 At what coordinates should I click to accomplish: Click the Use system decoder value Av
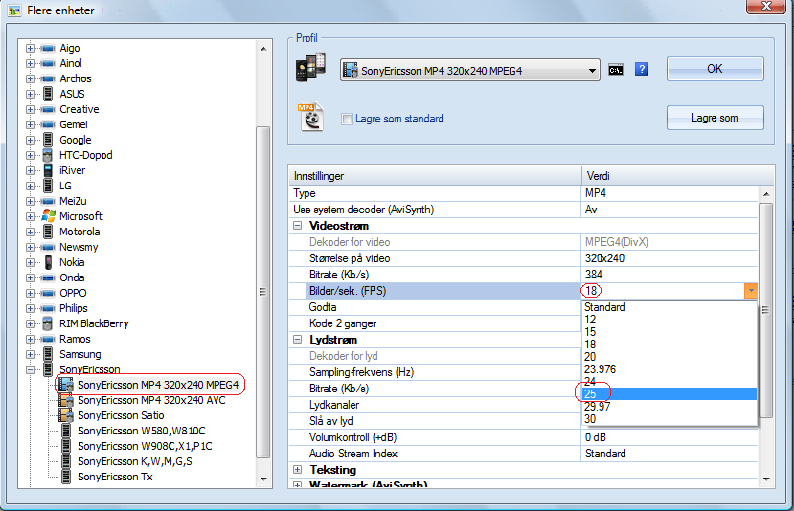(x=591, y=209)
